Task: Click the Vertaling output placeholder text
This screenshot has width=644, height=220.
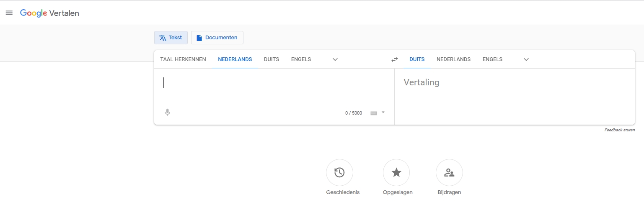Action: pyautogui.click(x=422, y=82)
